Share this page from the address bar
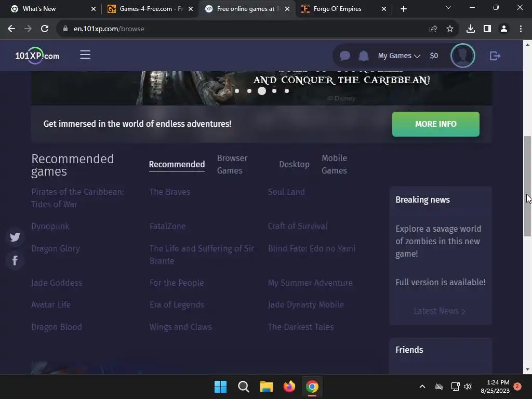The width and height of the screenshot is (532, 399). pos(433,29)
